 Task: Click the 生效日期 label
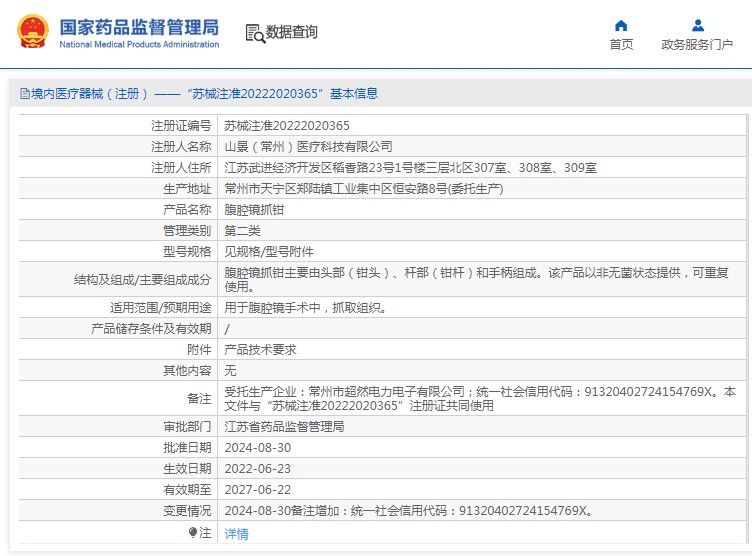click(187, 469)
